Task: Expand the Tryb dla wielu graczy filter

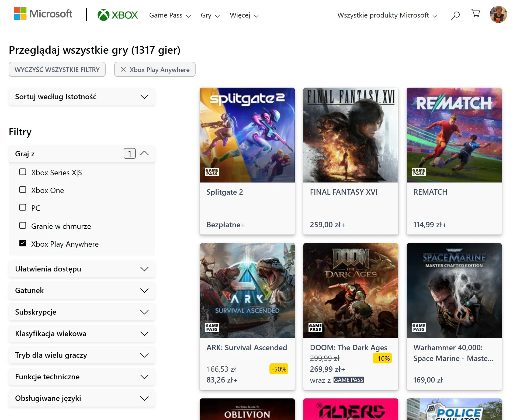Action: point(82,355)
